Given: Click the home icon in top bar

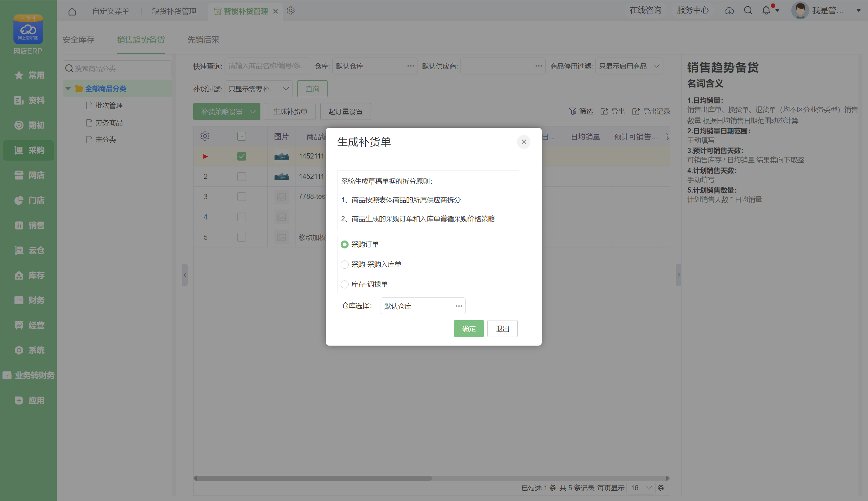Looking at the screenshot, I should point(72,11).
